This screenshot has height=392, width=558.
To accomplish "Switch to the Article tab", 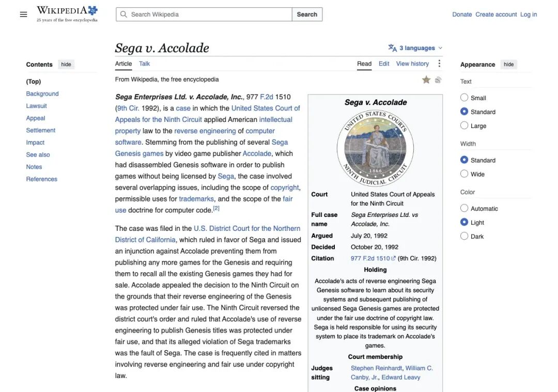I will [x=123, y=64].
